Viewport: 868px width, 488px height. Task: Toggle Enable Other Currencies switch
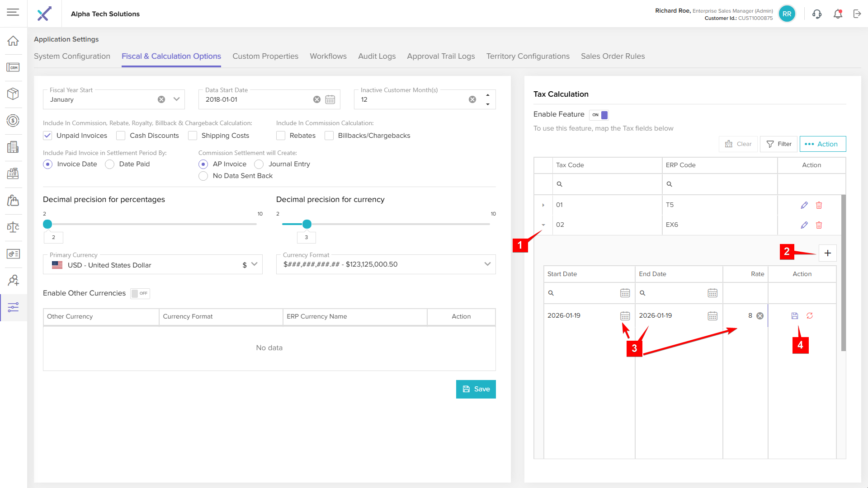point(140,294)
